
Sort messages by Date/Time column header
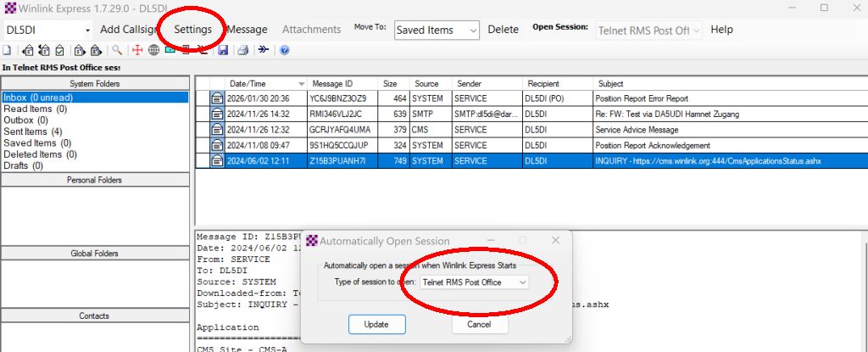coord(248,84)
